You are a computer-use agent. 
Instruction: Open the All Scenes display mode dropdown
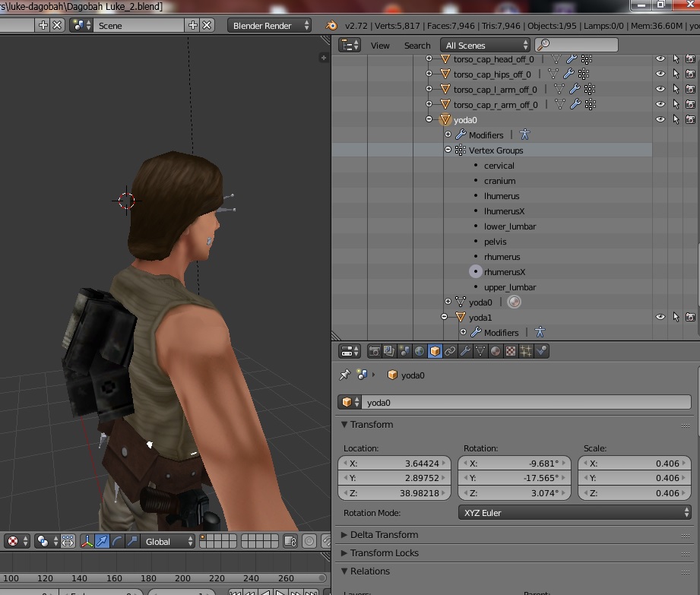[486, 45]
